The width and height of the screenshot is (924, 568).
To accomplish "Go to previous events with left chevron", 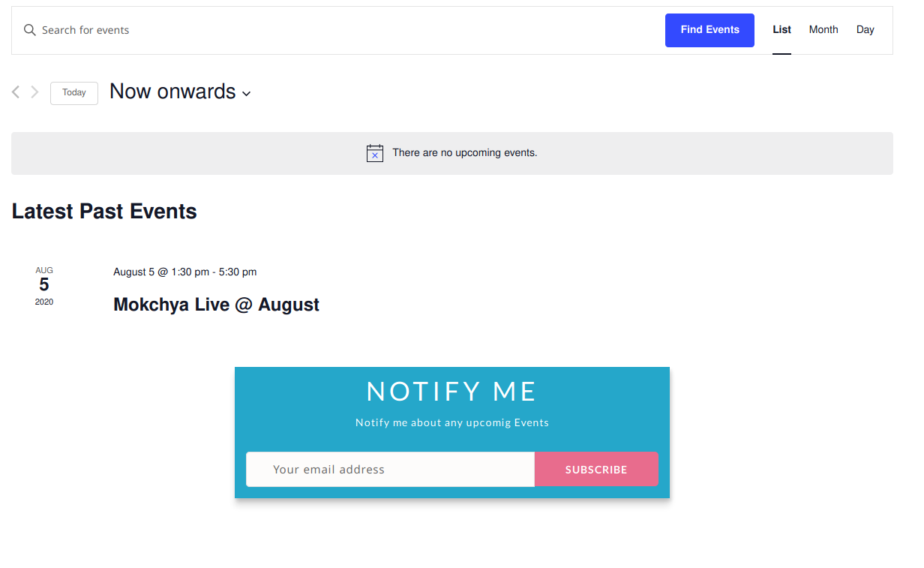I will [16, 92].
